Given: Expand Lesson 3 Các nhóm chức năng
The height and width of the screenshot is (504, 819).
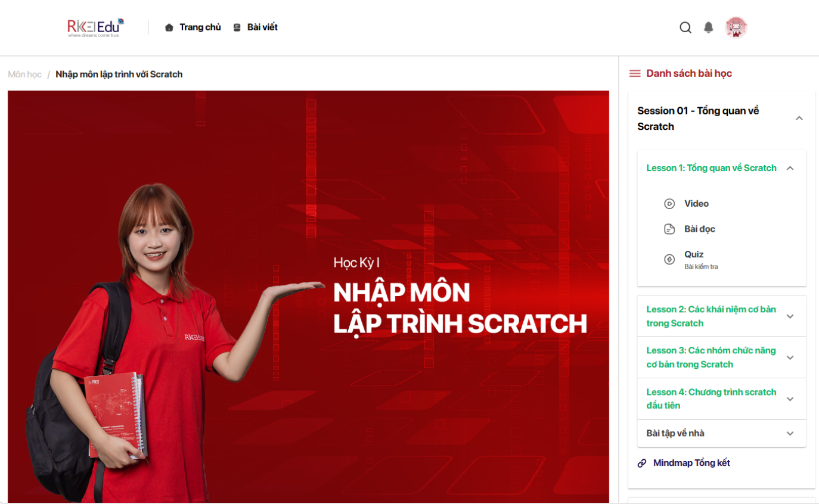Looking at the screenshot, I should [x=790, y=357].
